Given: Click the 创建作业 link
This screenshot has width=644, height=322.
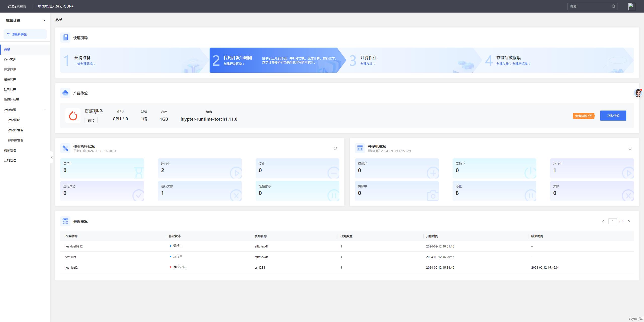Looking at the screenshot, I should coord(368,64).
